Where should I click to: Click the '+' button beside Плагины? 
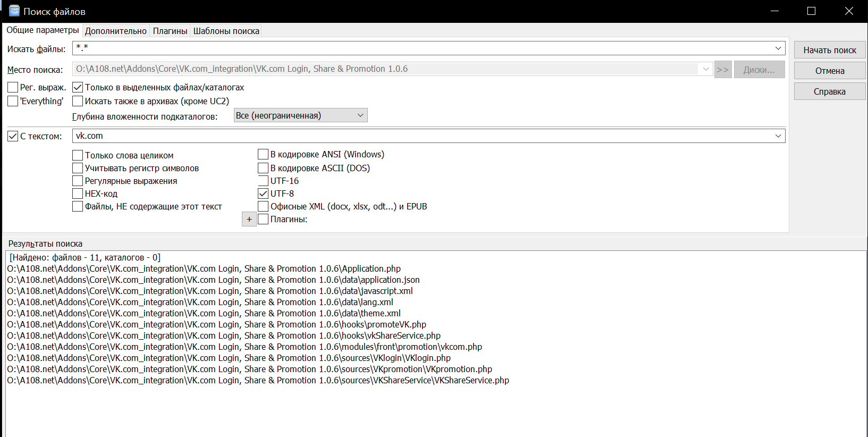click(249, 219)
